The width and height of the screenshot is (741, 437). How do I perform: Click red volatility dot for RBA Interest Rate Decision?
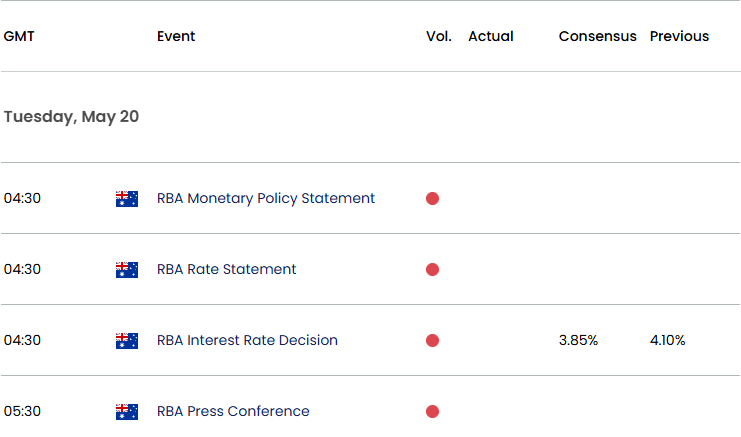point(432,340)
